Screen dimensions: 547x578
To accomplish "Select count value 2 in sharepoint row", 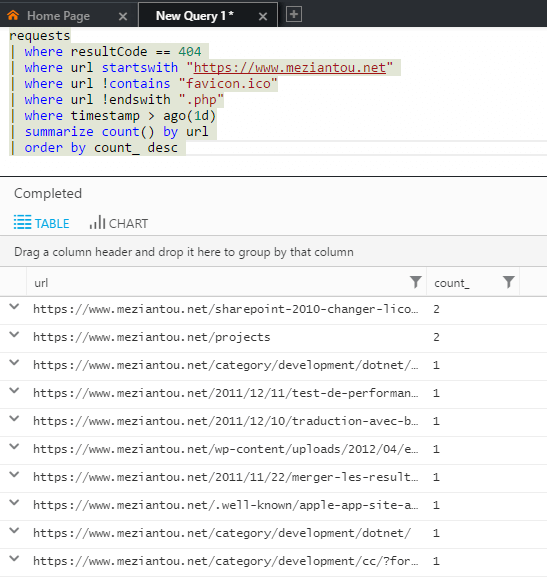I will point(436,309).
